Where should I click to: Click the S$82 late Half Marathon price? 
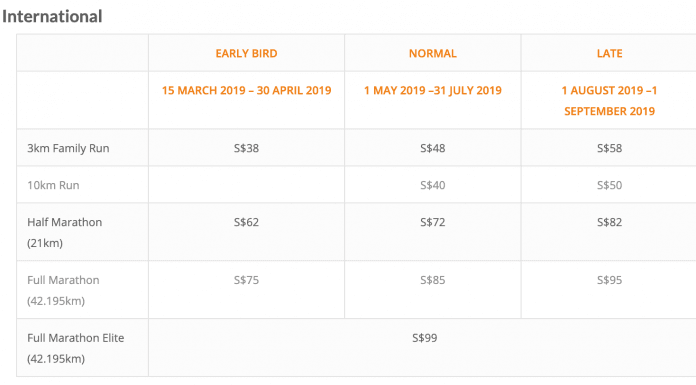click(x=609, y=222)
